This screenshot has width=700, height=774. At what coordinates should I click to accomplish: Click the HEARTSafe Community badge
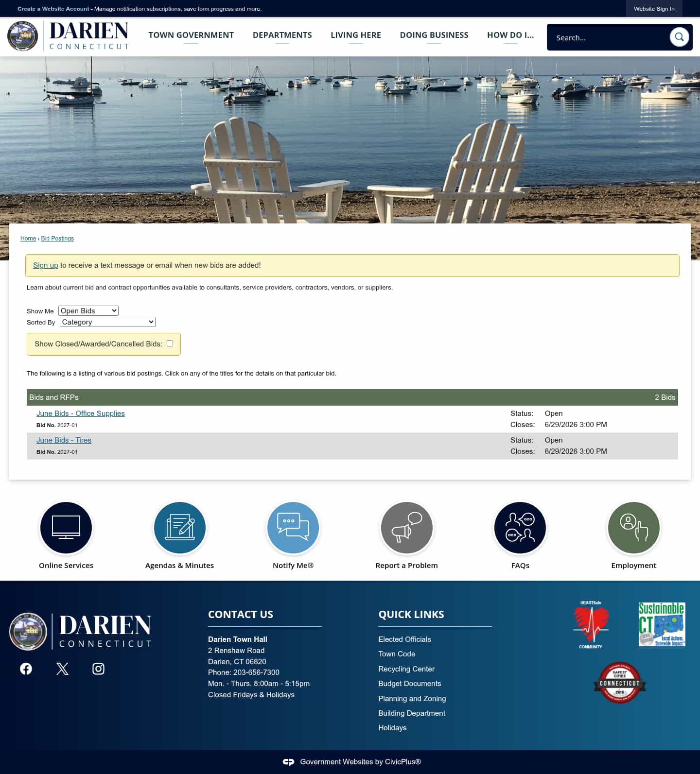pos(591,625)
